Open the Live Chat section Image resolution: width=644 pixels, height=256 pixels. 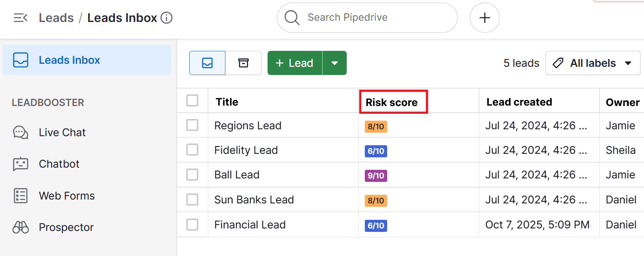(62, 132)
